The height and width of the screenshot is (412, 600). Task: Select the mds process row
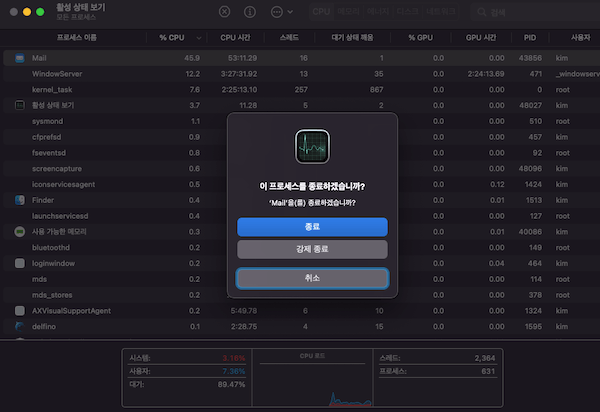(x=302, y=279)
